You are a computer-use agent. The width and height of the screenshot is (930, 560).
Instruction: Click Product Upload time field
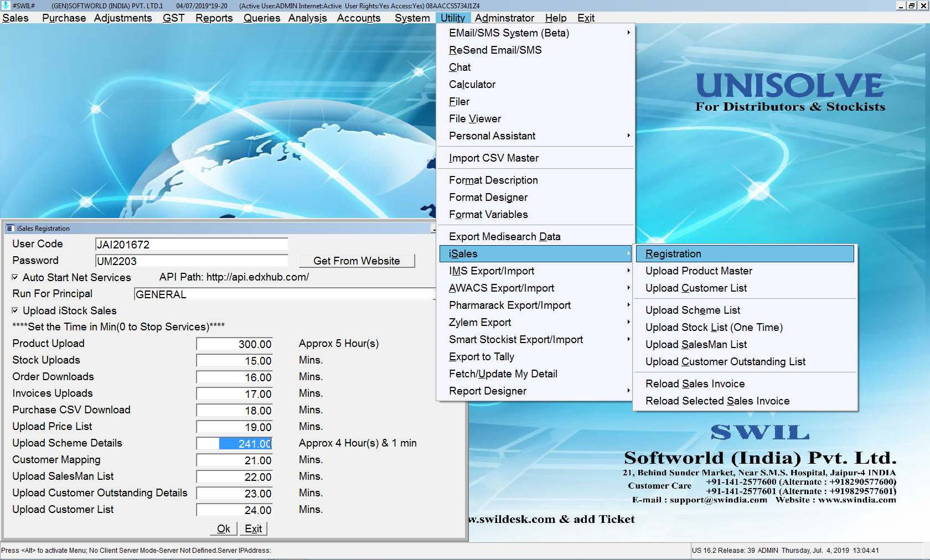pos(234,344)
